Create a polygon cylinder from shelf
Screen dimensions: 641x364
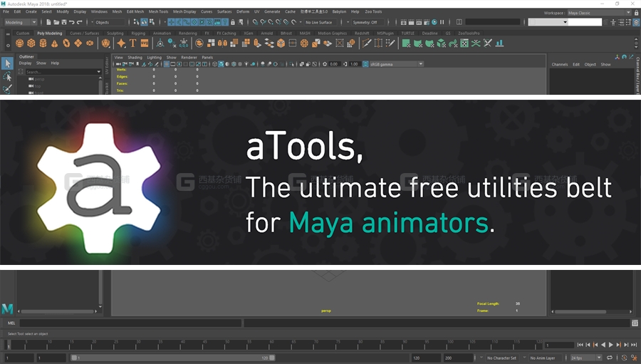43,43
